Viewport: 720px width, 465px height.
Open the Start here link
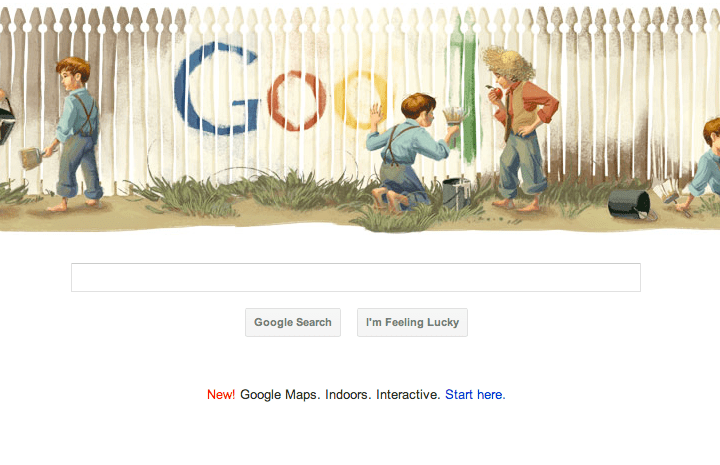pyautogui.click(x=475, y=394)
